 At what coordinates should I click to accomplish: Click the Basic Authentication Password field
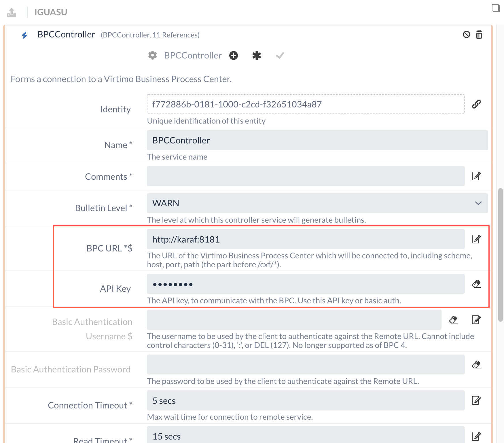[306, 365]
